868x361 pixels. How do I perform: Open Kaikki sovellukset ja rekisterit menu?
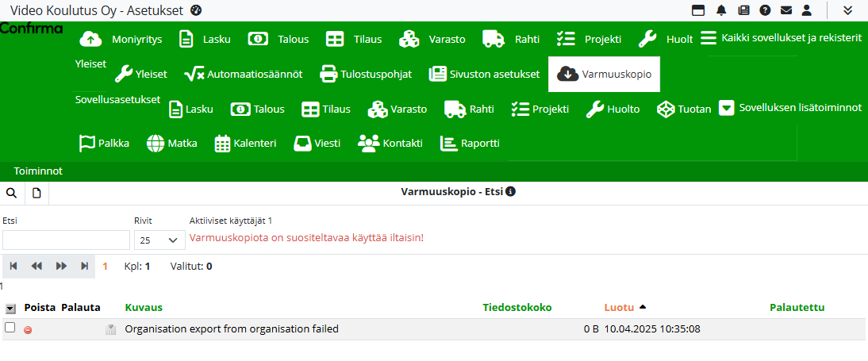point(781,38)
